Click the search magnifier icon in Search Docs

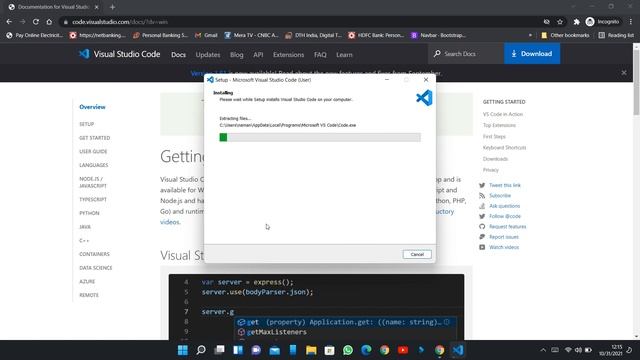point(437,53)
